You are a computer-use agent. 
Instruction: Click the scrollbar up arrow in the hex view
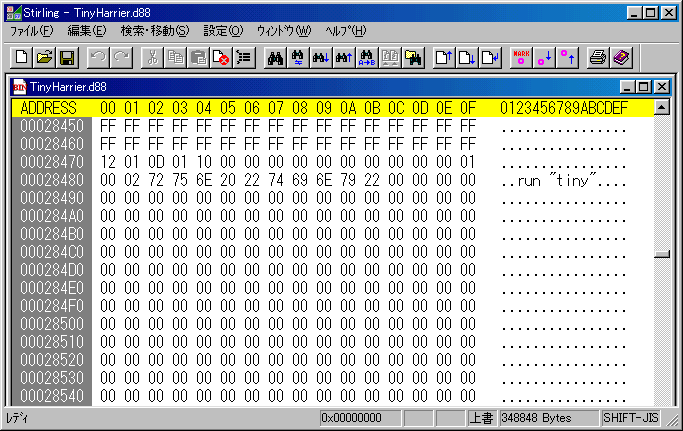point(662,107)
